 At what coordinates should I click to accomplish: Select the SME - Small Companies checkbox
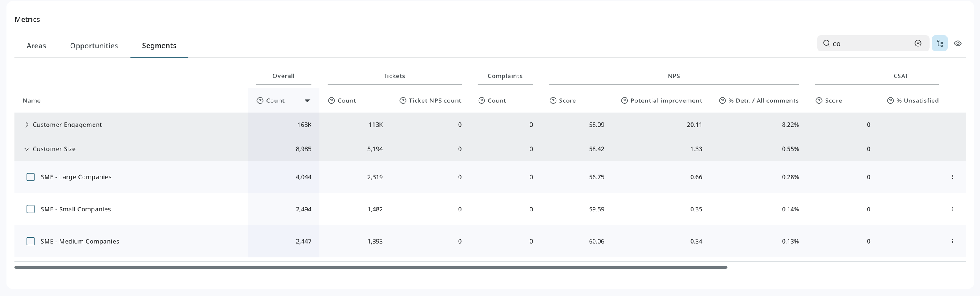click(31, 209)
